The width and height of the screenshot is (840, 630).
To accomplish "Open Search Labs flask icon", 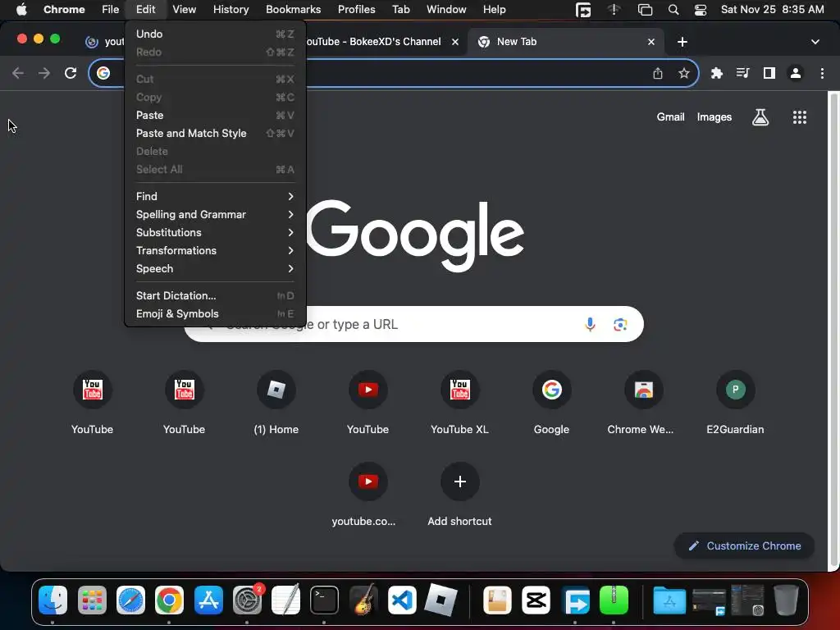I will (760, 116).
